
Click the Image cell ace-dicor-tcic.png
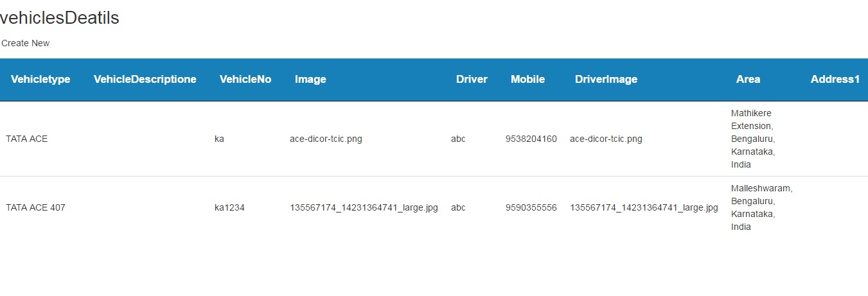tap(326, 139)
